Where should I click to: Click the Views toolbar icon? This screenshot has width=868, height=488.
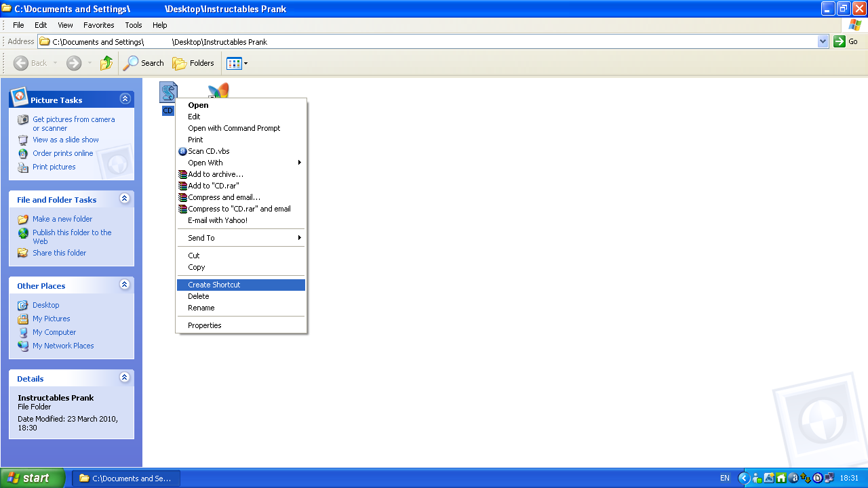coord(235,63)
